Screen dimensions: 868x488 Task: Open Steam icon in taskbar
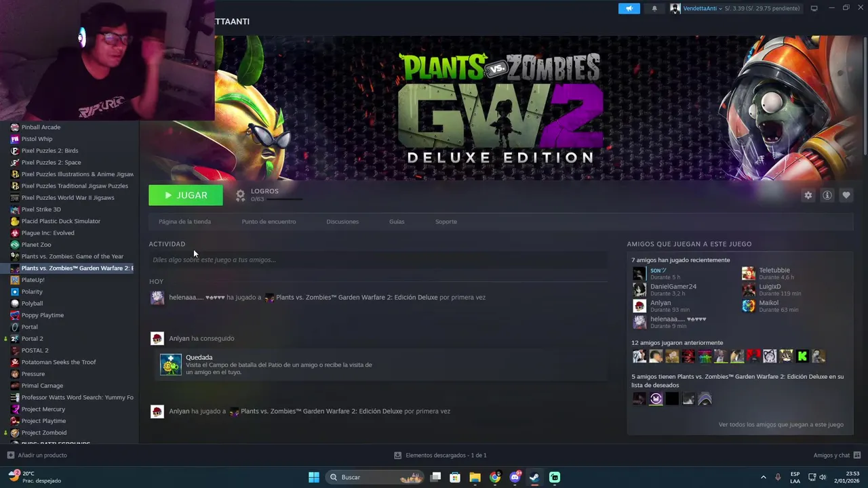click(534, 477)
